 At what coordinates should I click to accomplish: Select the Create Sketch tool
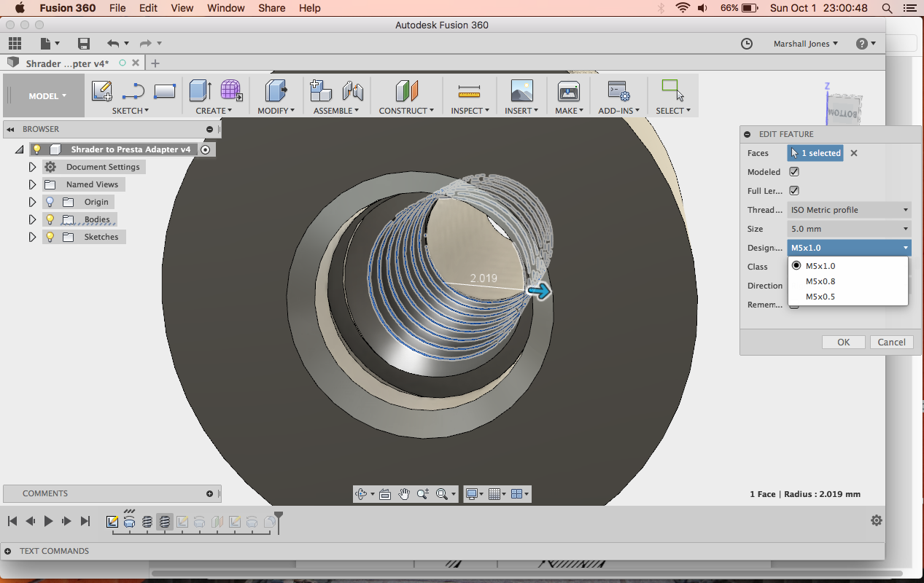pos(101,91)
